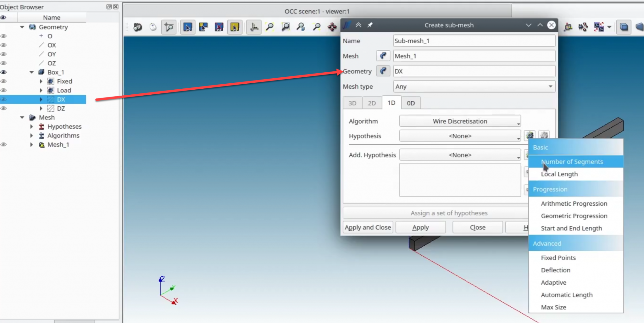Select the zoom magnifier tool
644x323 pixels.
pos(300,27)
